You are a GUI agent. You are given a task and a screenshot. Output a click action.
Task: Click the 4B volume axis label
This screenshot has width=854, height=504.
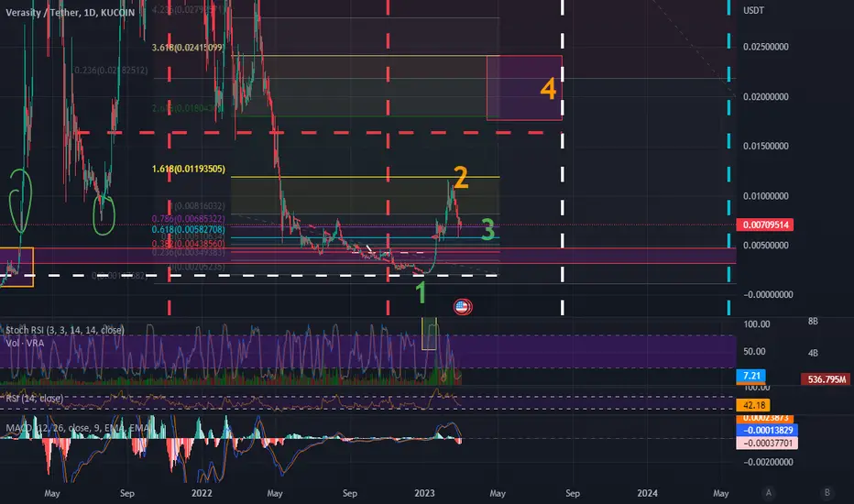click(813, 353)
